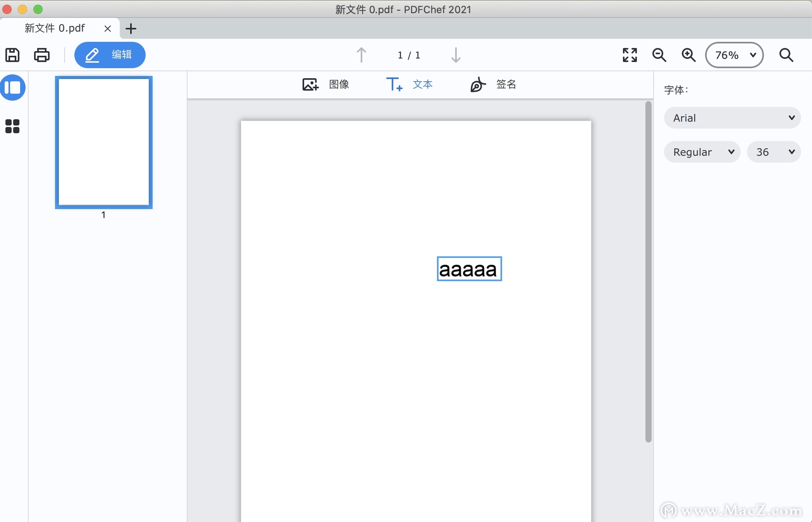The height and width of the screenshot is (522, 812).
Task: Click the vertical scrollbar of the document
Action: point(648,272)
